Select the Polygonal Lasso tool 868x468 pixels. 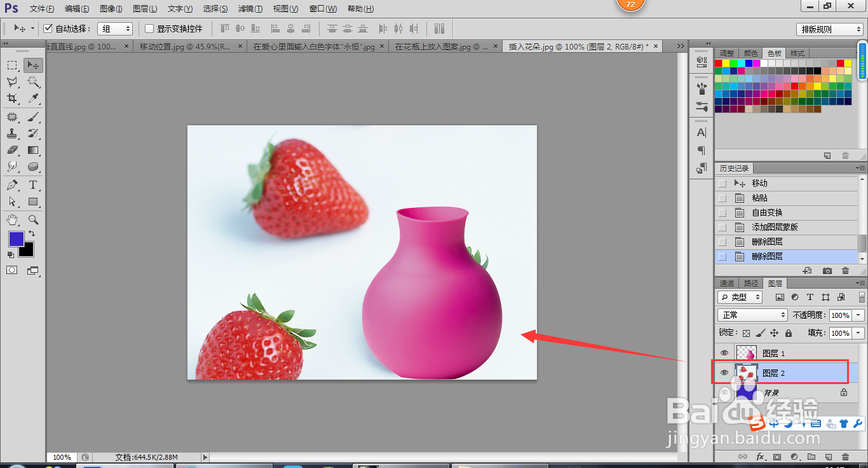[12, 82]
